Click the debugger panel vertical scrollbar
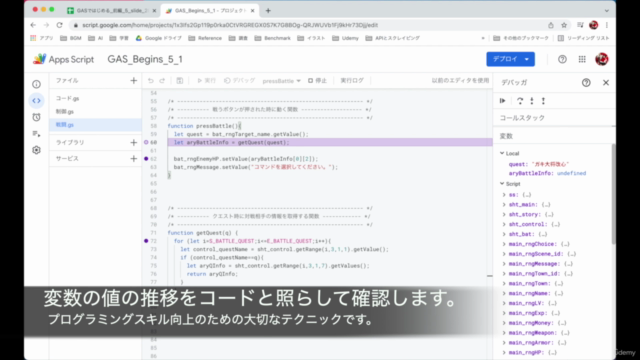Screen dimensions: 640x360 613,194
